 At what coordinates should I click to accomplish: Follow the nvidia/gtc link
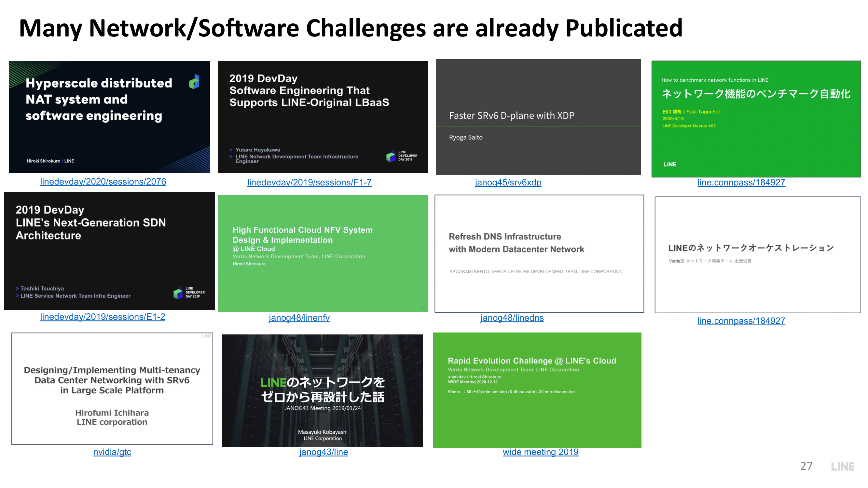[x=112, y=452]
